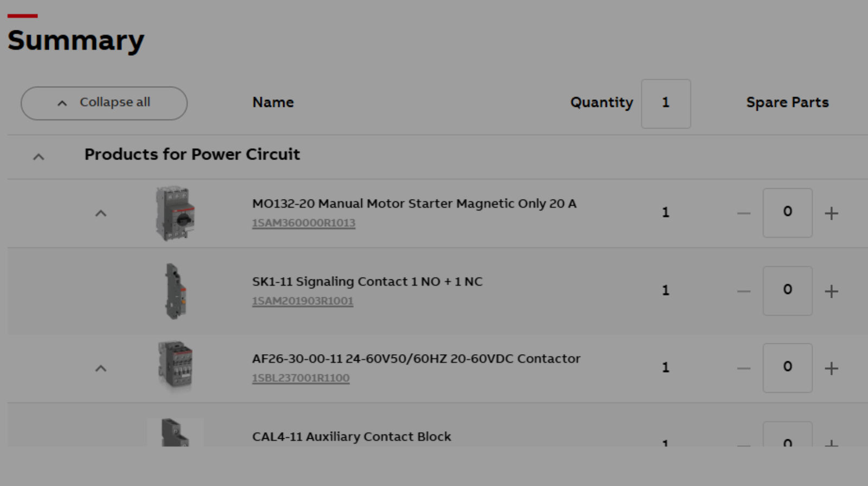This screenshot has width=868, height=486.
Task: Click the header Quantity input field
Action: (666, 104)
